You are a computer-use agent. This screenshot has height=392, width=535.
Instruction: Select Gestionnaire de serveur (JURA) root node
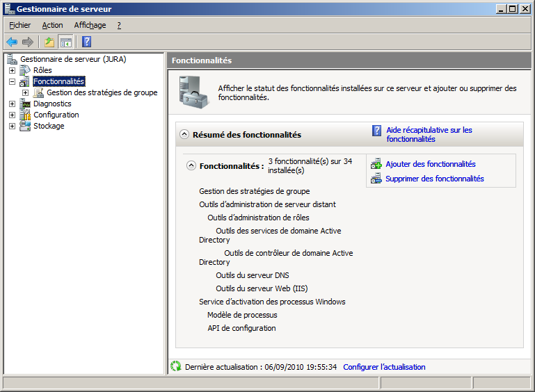tap(72, 59)
